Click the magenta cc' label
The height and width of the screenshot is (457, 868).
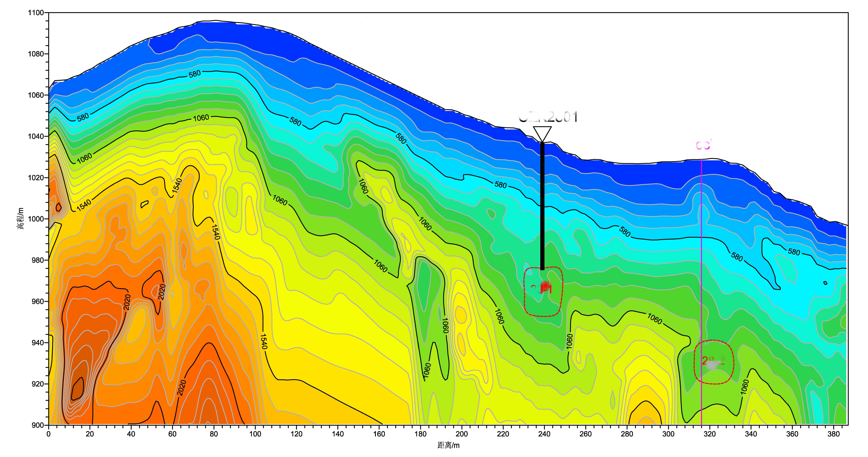point(704,145)
